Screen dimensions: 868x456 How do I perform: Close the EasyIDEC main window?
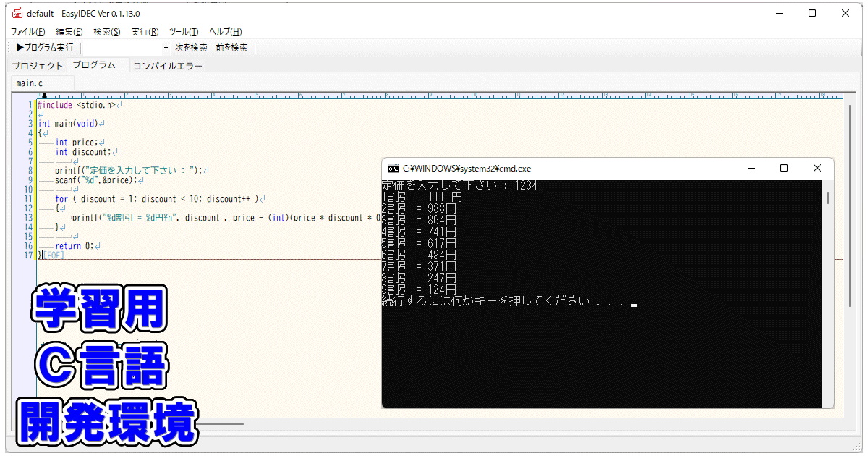pos(846,13)
